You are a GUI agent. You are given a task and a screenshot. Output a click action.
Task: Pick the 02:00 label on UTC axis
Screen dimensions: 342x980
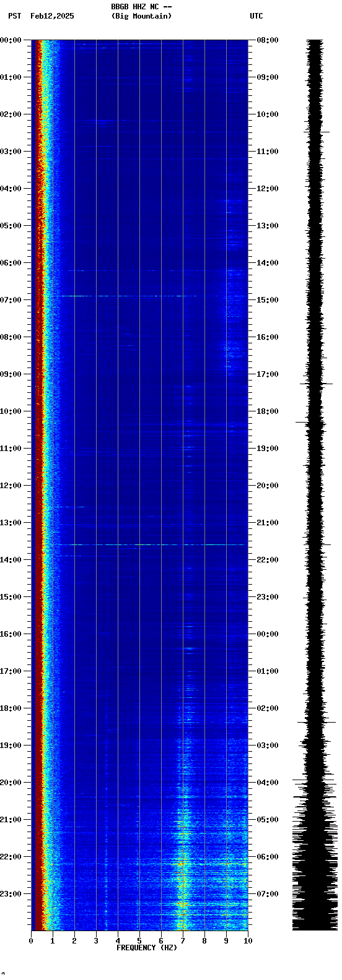[x=268, y=708]
